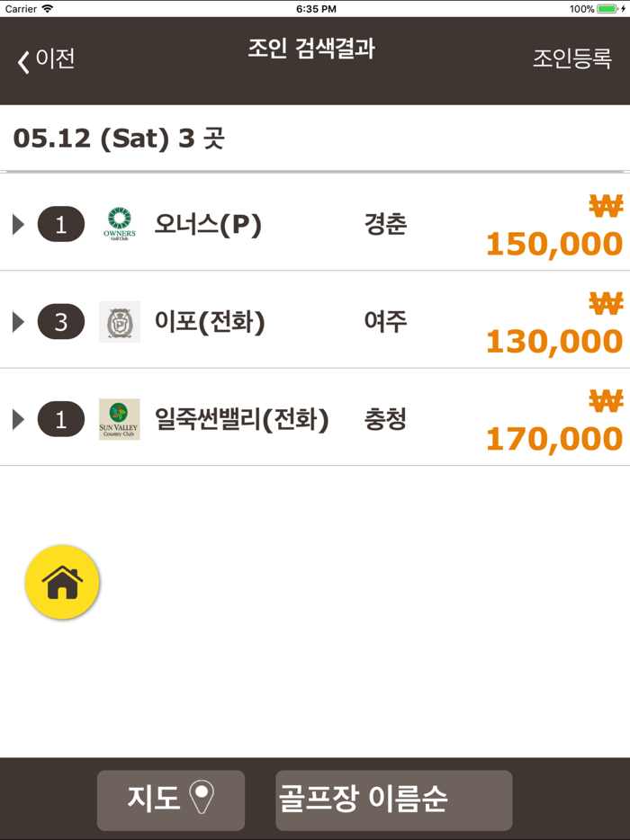
Task: Click the player count badge showing 3
Action: 60,321
